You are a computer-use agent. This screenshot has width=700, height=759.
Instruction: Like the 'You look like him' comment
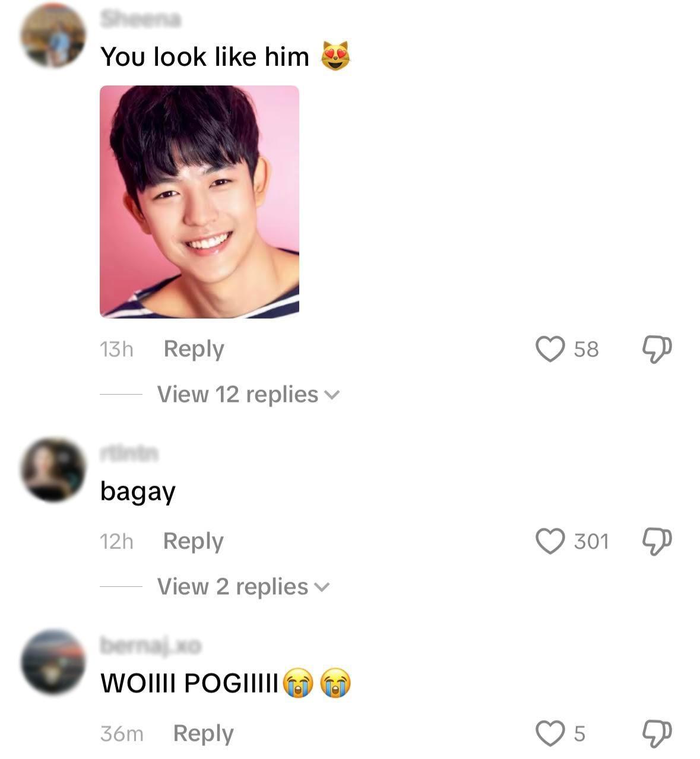pyautogui.click(x=550, y=349)
